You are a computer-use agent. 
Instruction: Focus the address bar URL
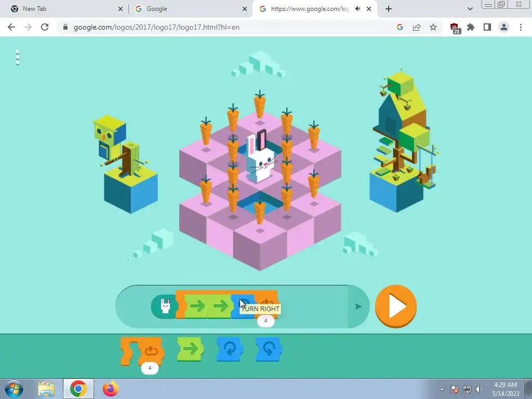[156, 27]
